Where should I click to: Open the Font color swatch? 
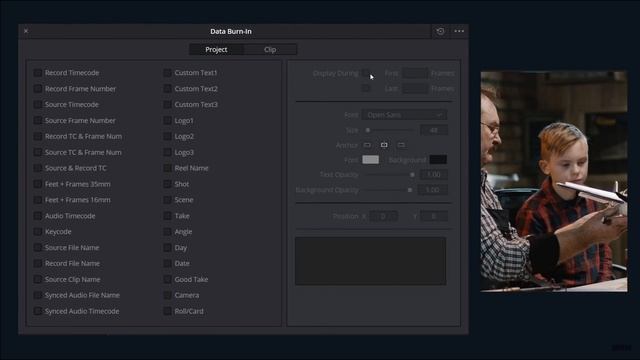(370, 160)
